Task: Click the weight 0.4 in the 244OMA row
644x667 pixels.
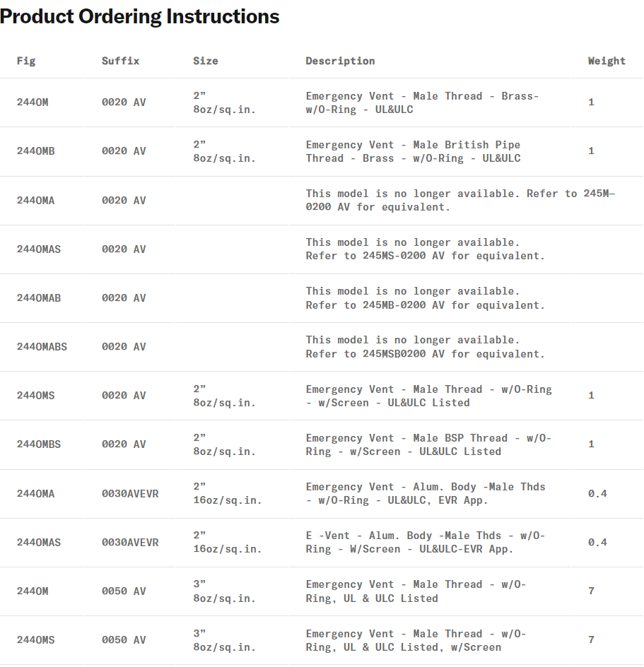Action: [597, 494]
